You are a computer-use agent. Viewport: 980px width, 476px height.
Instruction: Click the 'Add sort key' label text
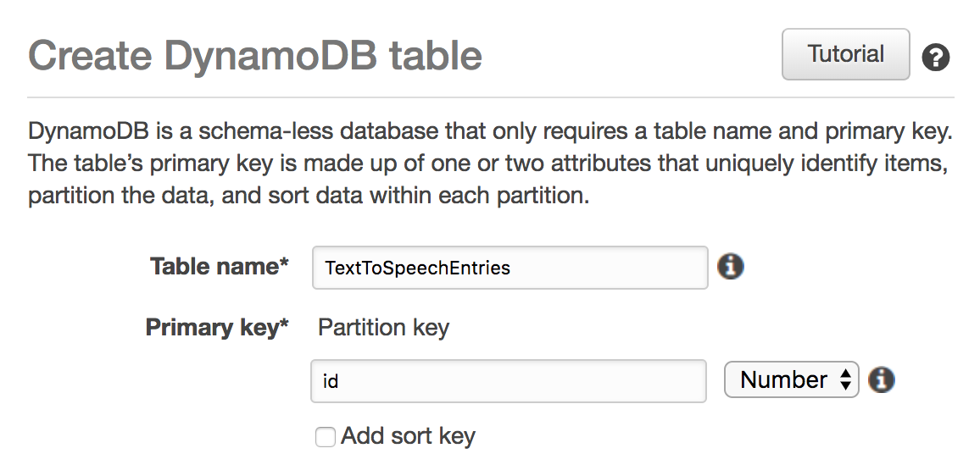coord(408,435)
